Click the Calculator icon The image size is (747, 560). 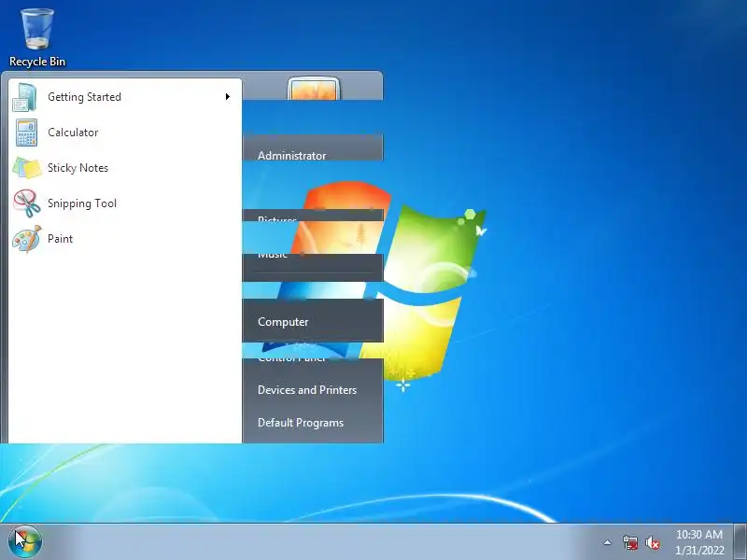point(26,133)
